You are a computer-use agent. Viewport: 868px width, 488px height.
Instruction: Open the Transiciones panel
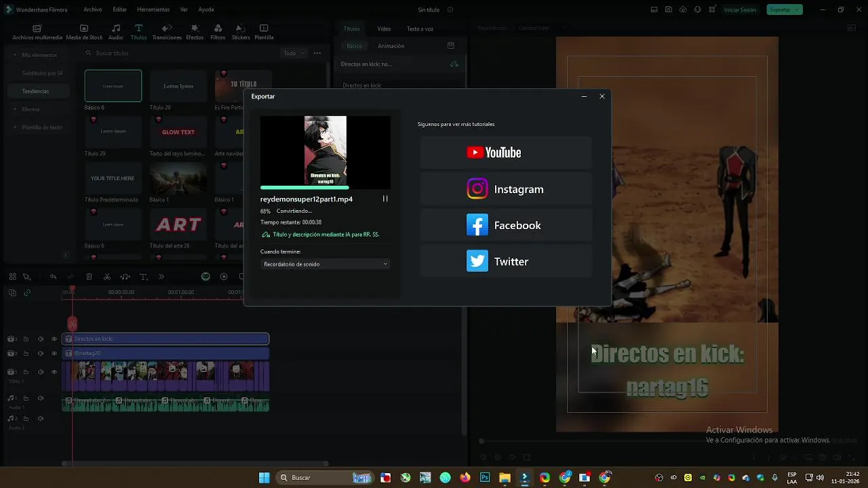point(167,33)
